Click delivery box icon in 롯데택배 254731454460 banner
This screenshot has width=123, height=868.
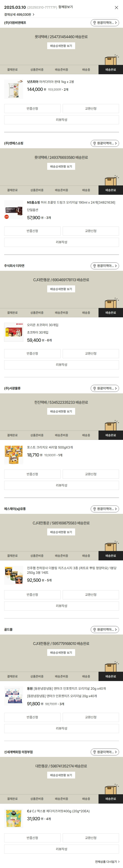pos(111,60)
